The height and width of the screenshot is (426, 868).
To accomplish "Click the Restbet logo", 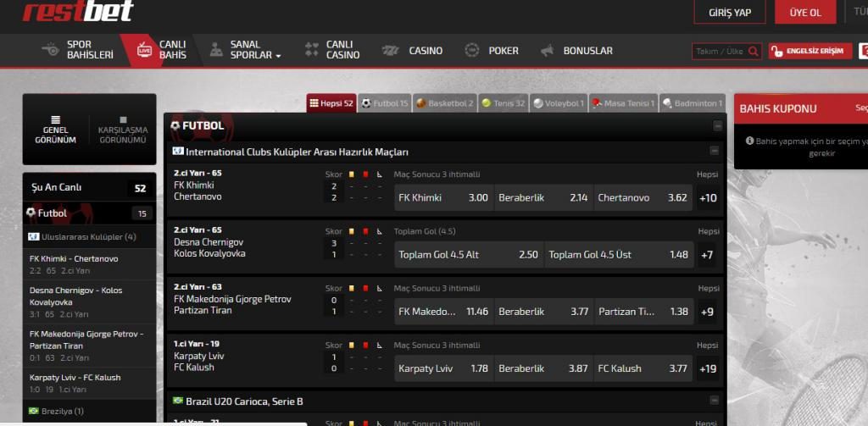I will coord(78,10).
